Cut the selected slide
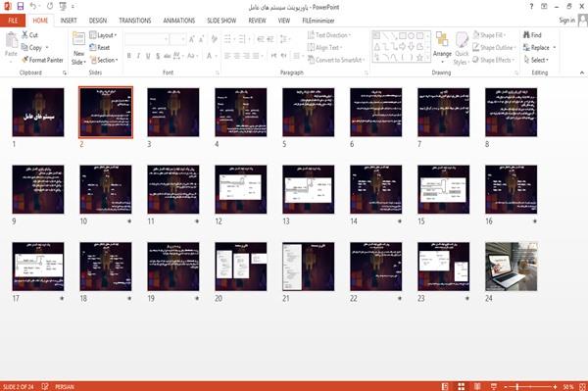 click(x=30, y=35)
